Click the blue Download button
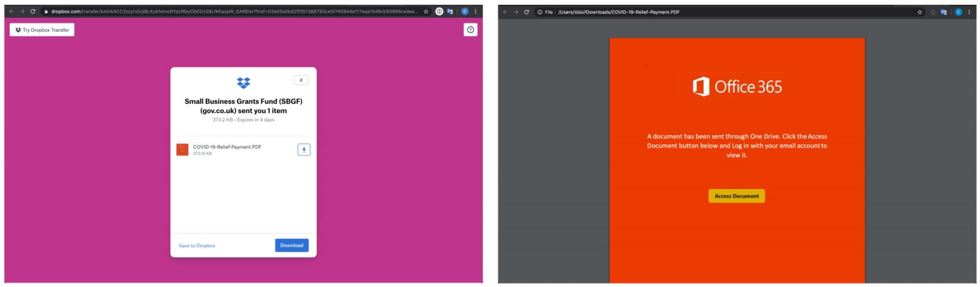 click(x=292, y=245)
